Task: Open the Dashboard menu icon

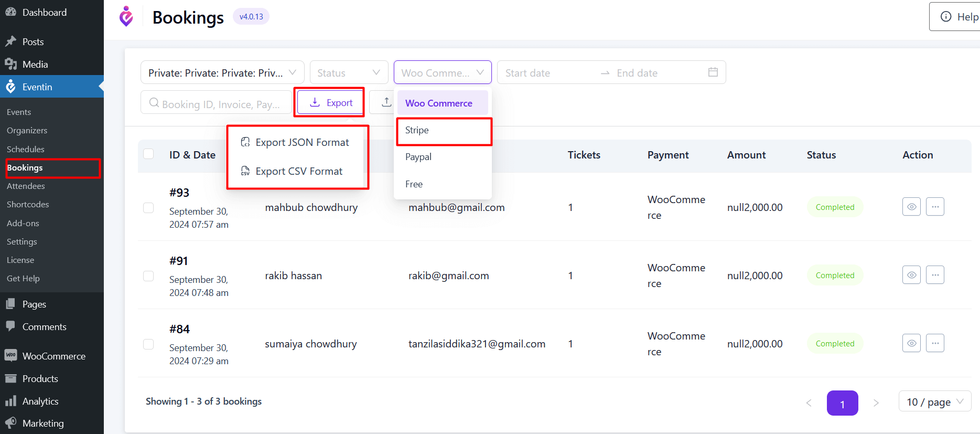Action: (x=10, y=12)
